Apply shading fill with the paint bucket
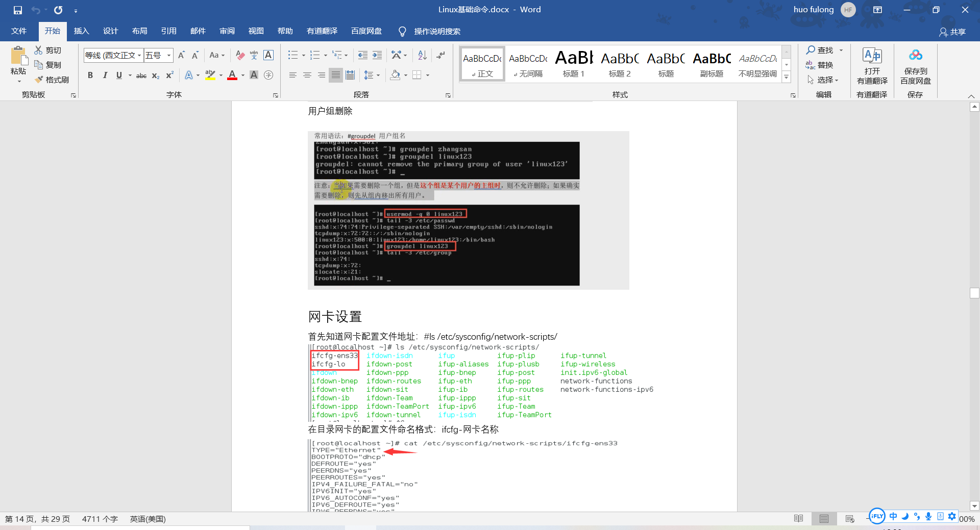This screenshot has width=980, height=530. coord(395,75)
